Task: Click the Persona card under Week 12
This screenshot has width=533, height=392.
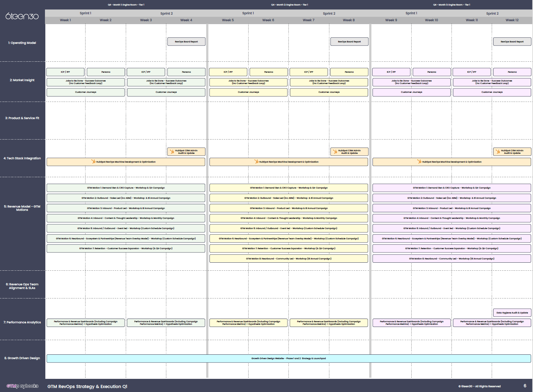Action: [512, 72]
